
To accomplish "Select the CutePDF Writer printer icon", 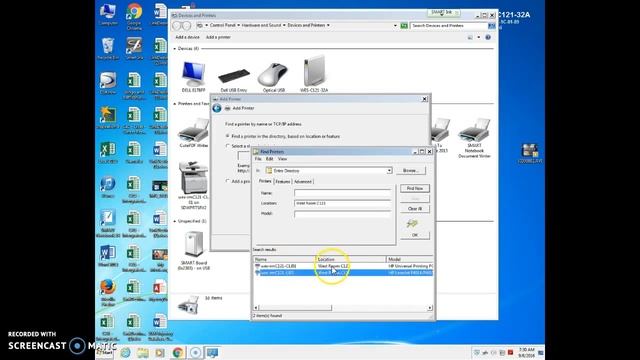I will [x=193, y=131].
